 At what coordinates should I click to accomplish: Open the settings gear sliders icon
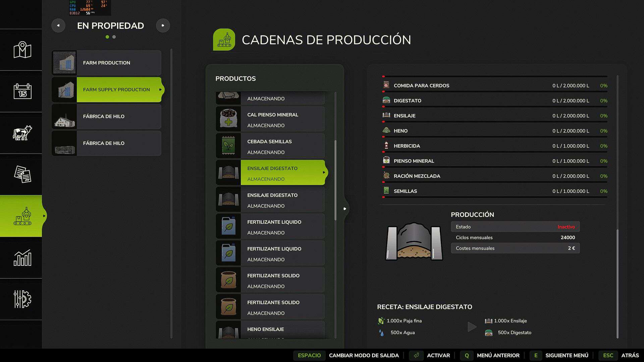tap(22, 299)
